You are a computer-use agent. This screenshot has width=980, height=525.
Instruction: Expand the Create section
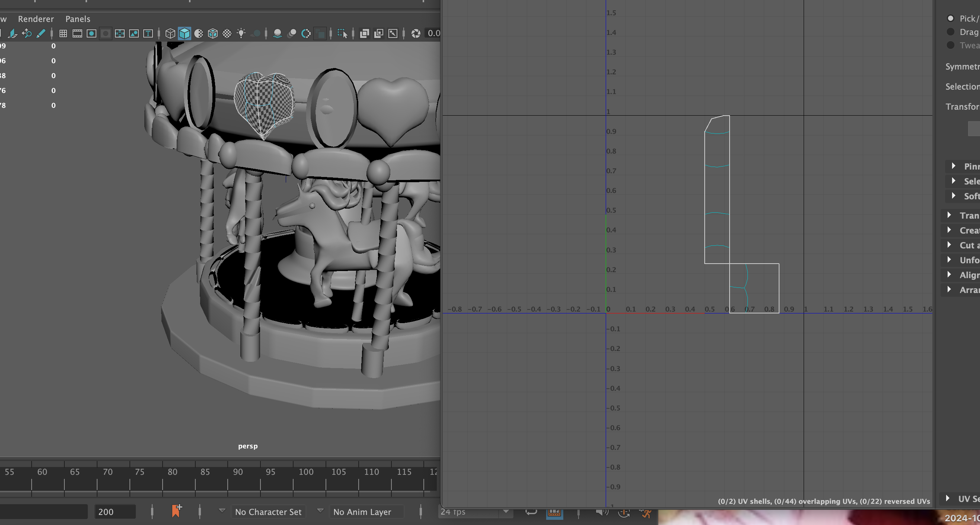pos(949,230)
